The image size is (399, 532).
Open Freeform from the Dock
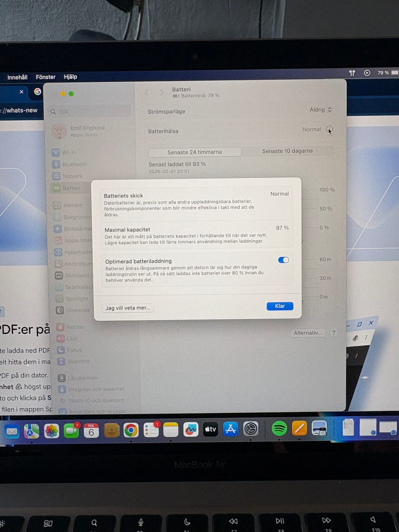(191, 429)
